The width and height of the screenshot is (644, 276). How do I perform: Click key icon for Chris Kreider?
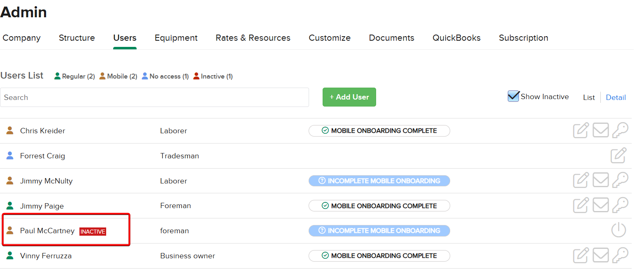point(620,131)
